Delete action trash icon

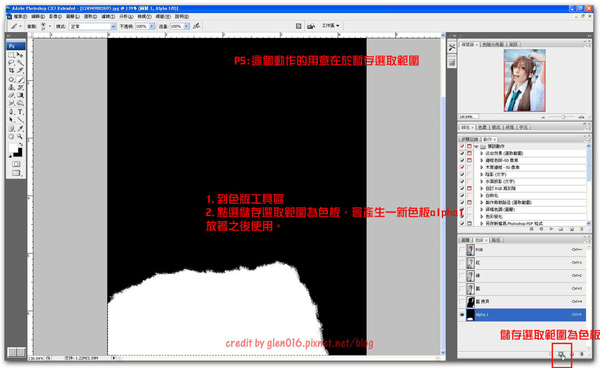pos(581,229)
